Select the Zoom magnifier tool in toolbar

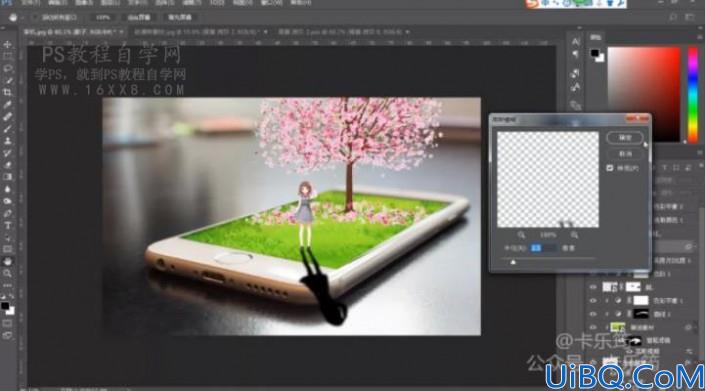(8, 273)
